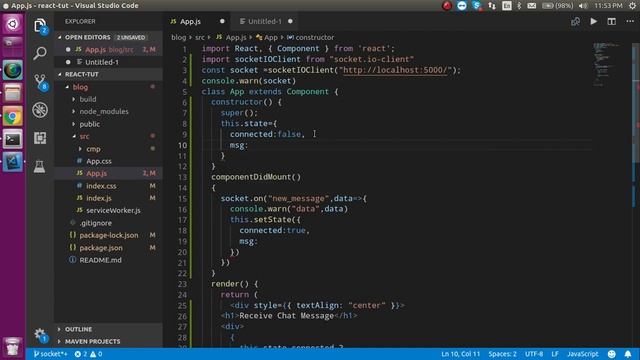Open the Source Control view
Viewport: 640px width, 360px height.
pyautogui.click(x=40, y=82)
